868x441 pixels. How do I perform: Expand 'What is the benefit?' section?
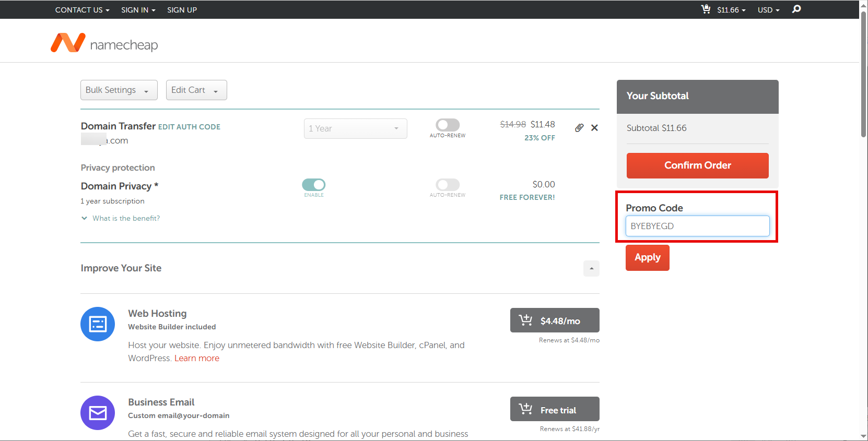(121, 218)
